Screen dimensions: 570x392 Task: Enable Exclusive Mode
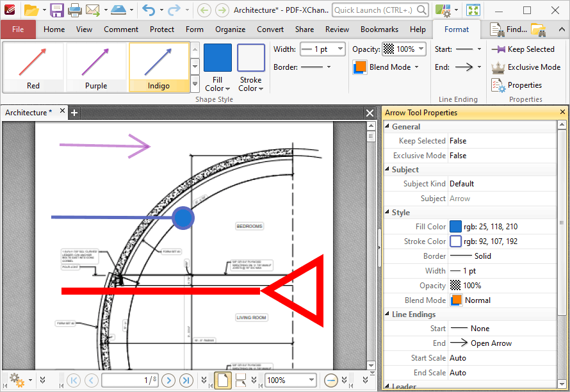tap(526, 67)
